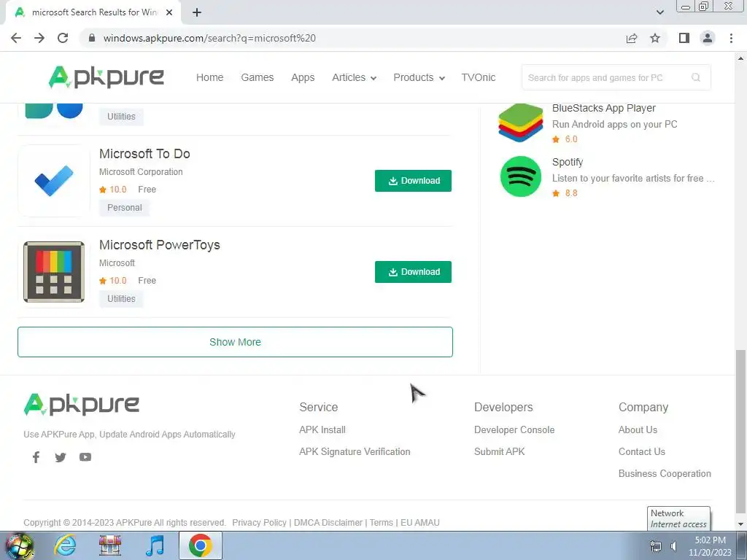Open the Spotify title link
The width and height of the screenshot is (747, 560).
(568, 162)
